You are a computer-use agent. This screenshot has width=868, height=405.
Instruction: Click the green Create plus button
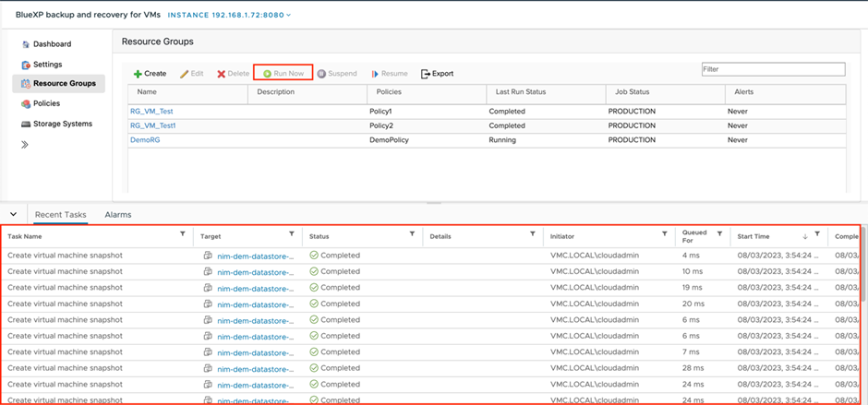(x=150, y=74)
